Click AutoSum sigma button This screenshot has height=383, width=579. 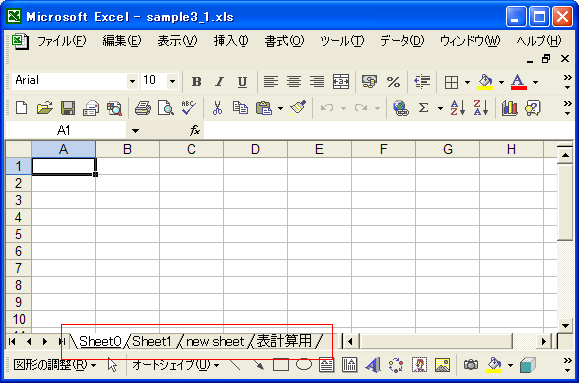pos(424,108)
